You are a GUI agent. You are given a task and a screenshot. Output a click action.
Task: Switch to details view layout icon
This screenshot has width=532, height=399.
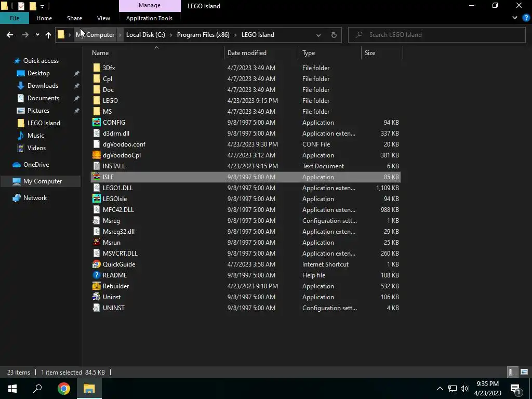click(x=511, y=372)
